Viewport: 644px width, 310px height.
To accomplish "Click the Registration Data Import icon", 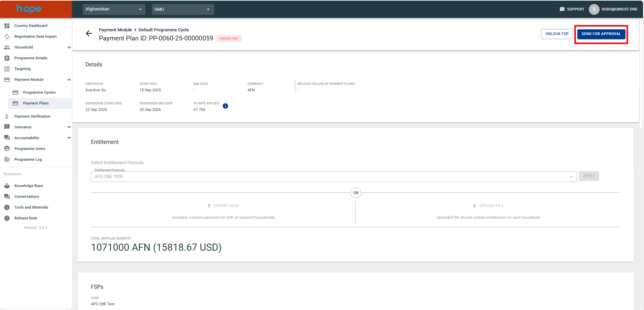I will [x=7, y=36].
